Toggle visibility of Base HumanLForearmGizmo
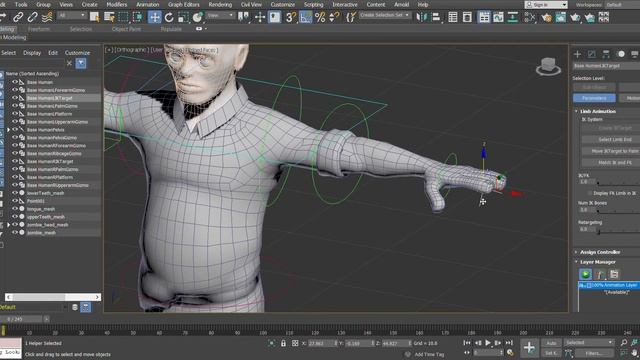 coord(15,90)
